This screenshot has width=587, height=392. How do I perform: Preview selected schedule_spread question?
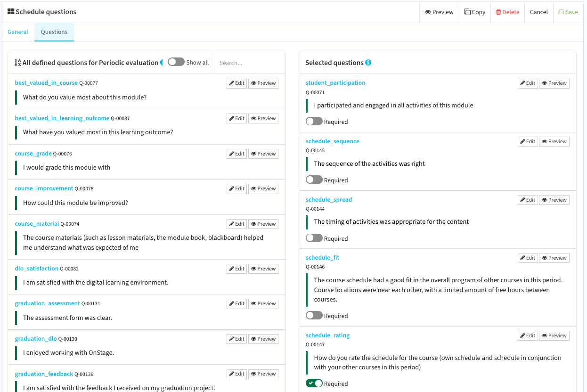click(x=554, y=200)
